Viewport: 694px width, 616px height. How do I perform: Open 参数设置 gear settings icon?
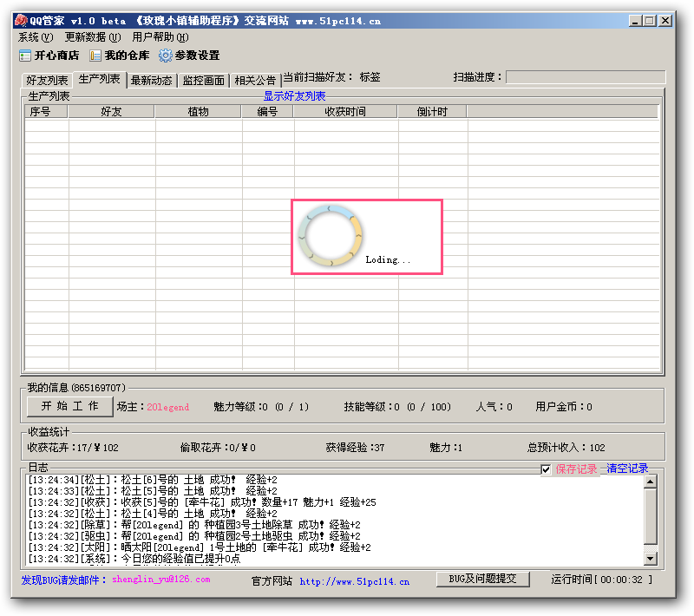click(x=189, y=56)
